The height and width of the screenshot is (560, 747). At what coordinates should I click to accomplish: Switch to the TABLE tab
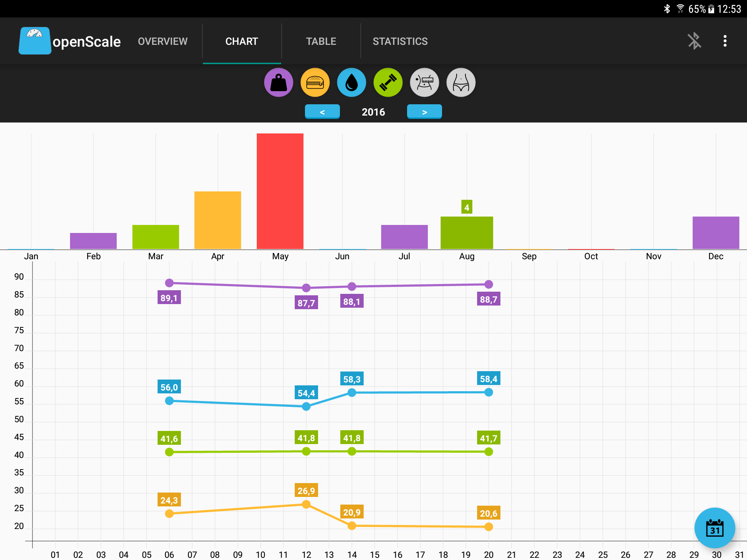point(321,41)
